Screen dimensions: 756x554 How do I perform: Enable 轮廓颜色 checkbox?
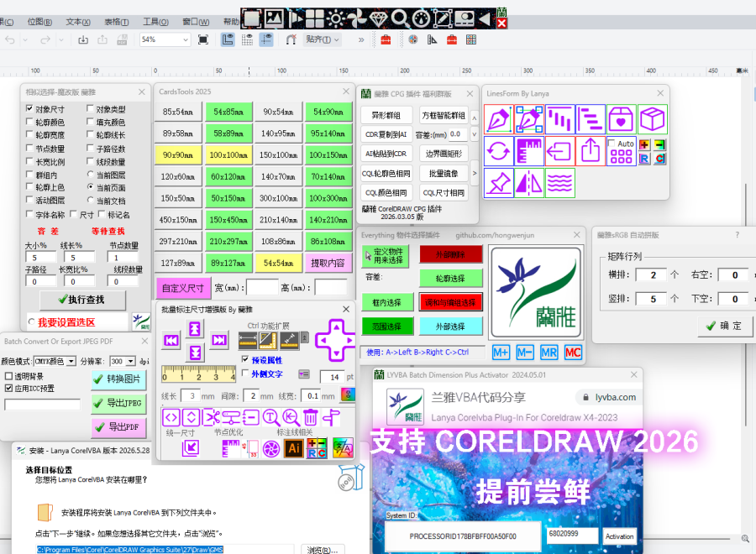30,122
